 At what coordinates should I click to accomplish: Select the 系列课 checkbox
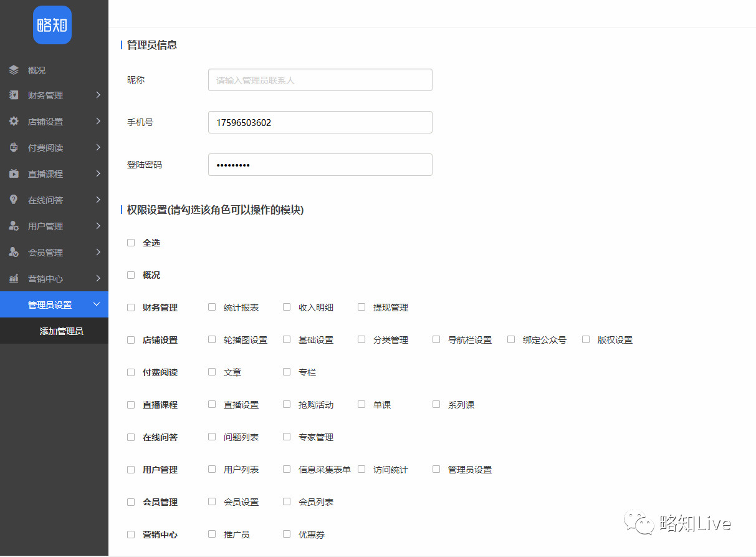point(436,404)
